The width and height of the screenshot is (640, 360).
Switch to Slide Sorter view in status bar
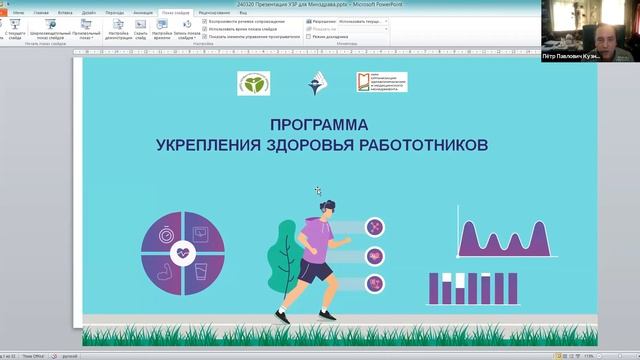point(565,356)
